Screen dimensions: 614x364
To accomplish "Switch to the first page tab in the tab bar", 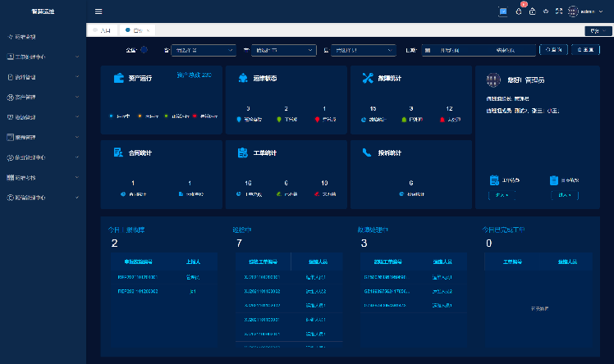I will (103, 30).
